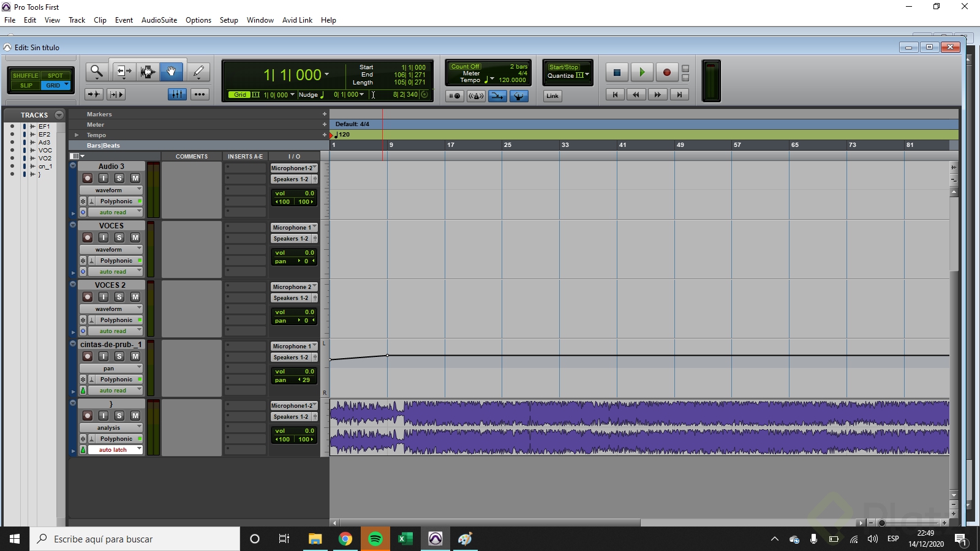This screenshot has height=551, width=980.
Task: Toggle the Metronome click button
Action: (x=476, y=96)
